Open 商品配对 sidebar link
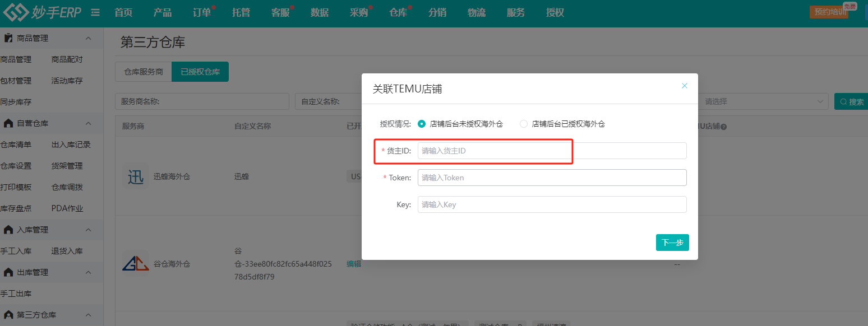This screenshot has width=868, height=326. point(67,59)
